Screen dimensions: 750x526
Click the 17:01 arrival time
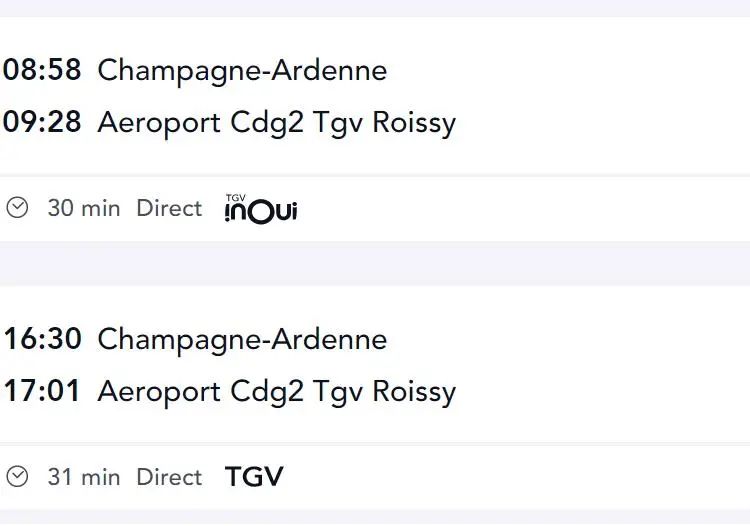pyautogui.click(x=42, y=391)
